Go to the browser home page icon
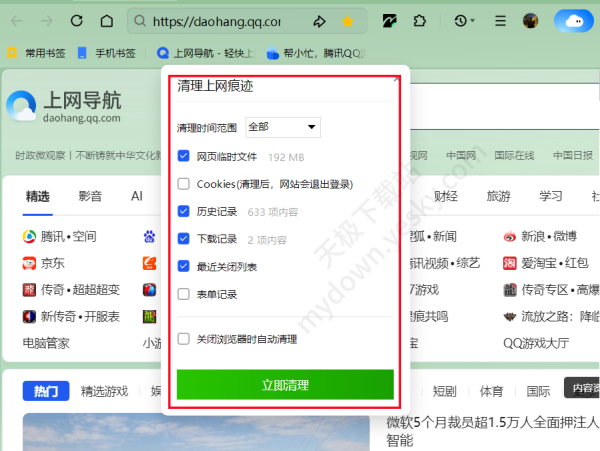Screen dimensions: 600x451 click(x=107, y=21)
